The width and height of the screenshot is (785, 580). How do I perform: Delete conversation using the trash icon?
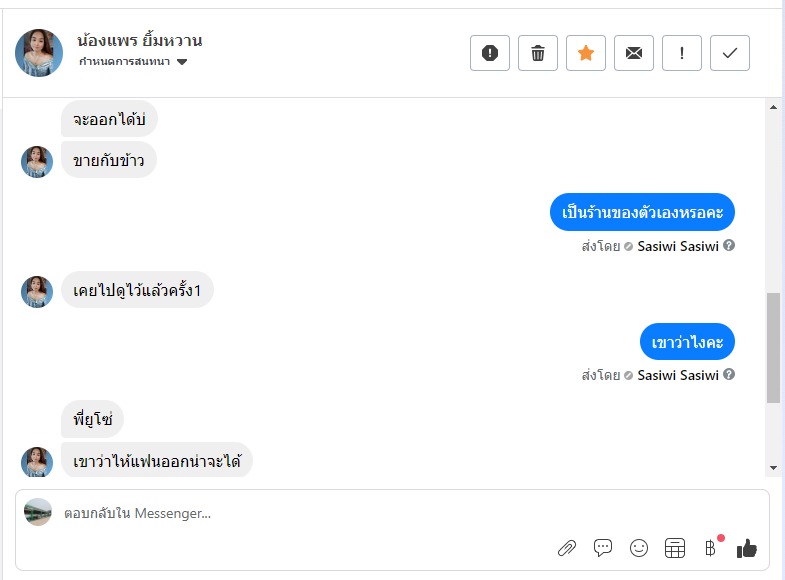[x=538, y=53]
